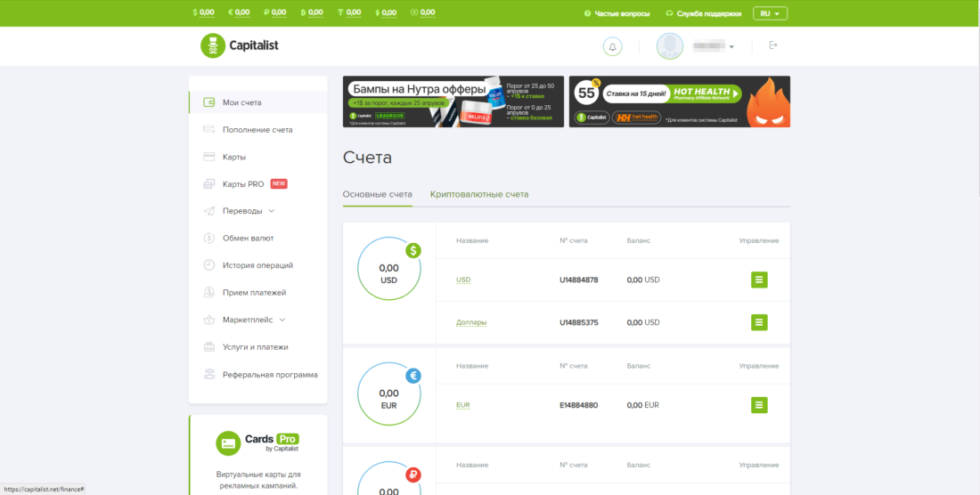Switch to Криптовалютные счета tab
The image size is (980, 495).
click(479, 194)
